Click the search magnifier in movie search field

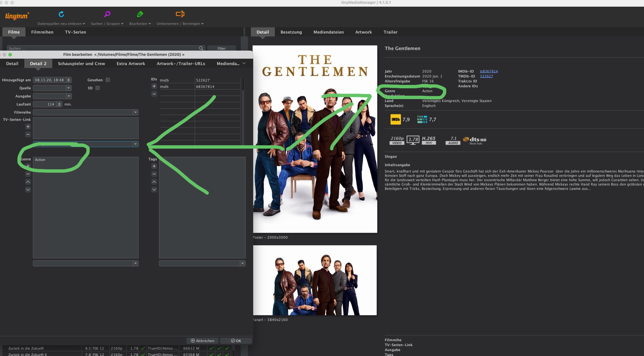(x=201, y=48)
